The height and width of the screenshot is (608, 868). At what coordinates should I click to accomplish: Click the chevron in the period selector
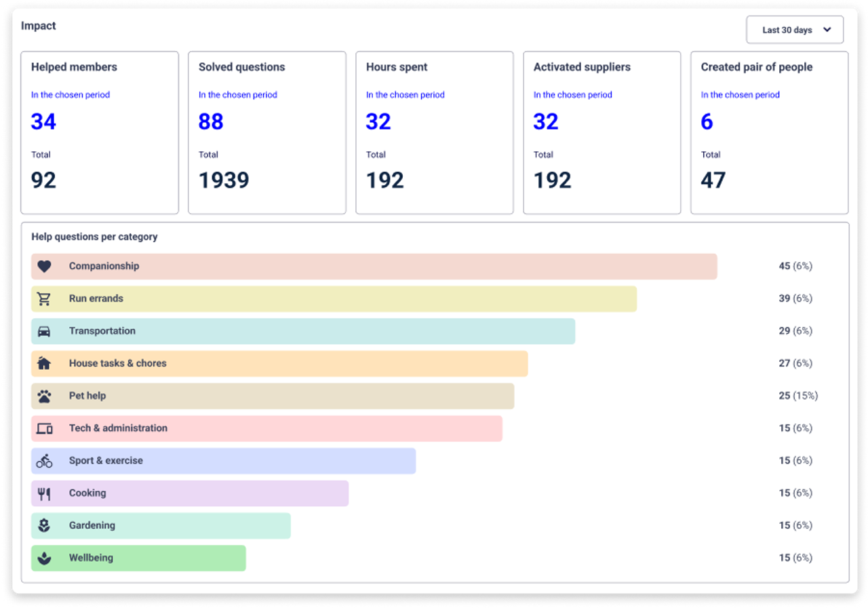(x=827, y=30)
